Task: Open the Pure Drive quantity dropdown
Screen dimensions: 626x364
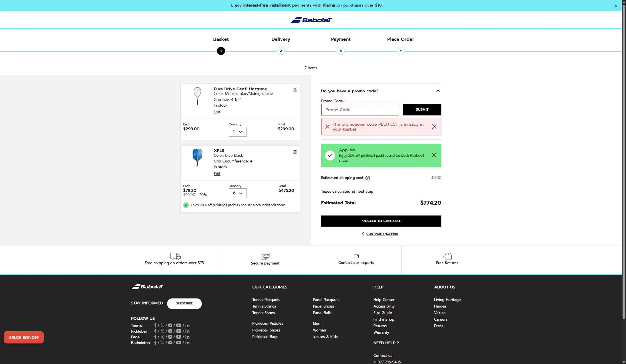Action: tap(237, 131)
